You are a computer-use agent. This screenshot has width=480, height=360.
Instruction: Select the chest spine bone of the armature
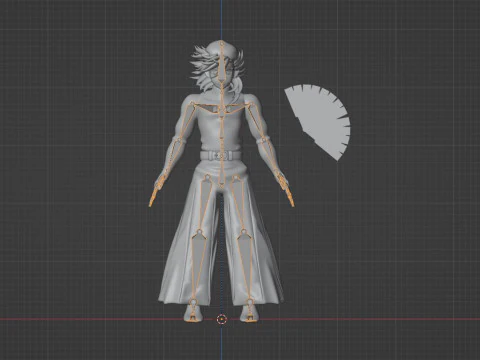221,127
